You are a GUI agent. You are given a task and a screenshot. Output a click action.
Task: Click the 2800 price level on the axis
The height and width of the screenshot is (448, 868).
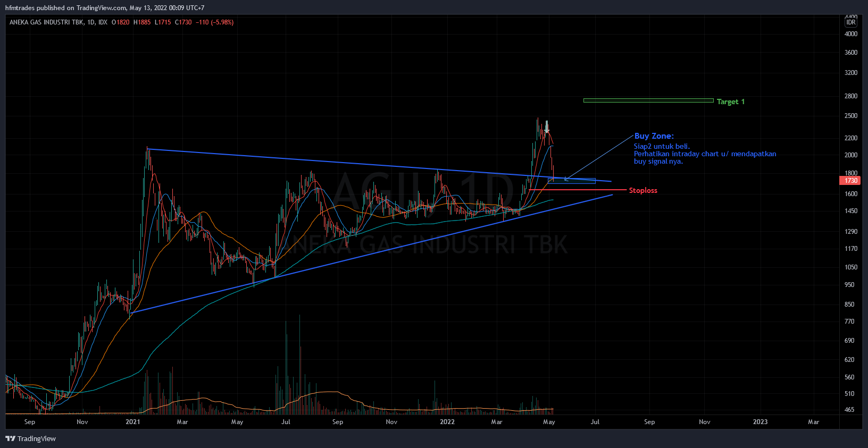point(851,96)
